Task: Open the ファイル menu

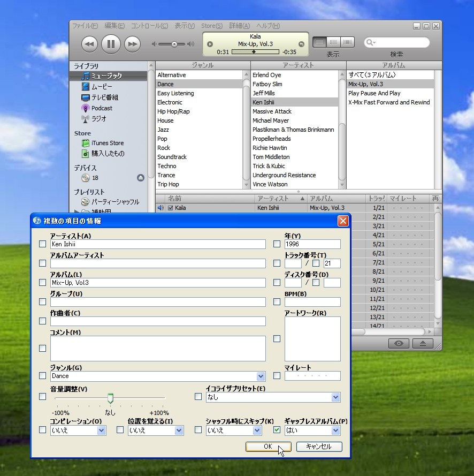Action: [x=85, y=26]
